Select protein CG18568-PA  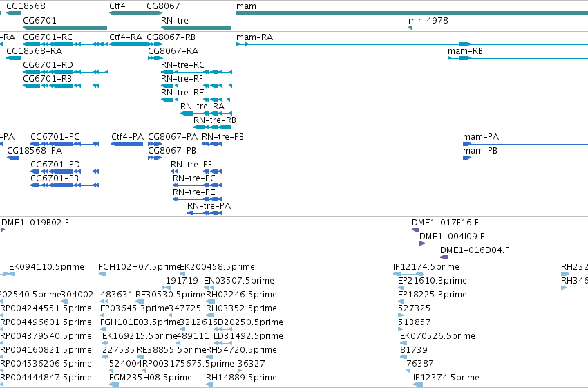[13, 158]
